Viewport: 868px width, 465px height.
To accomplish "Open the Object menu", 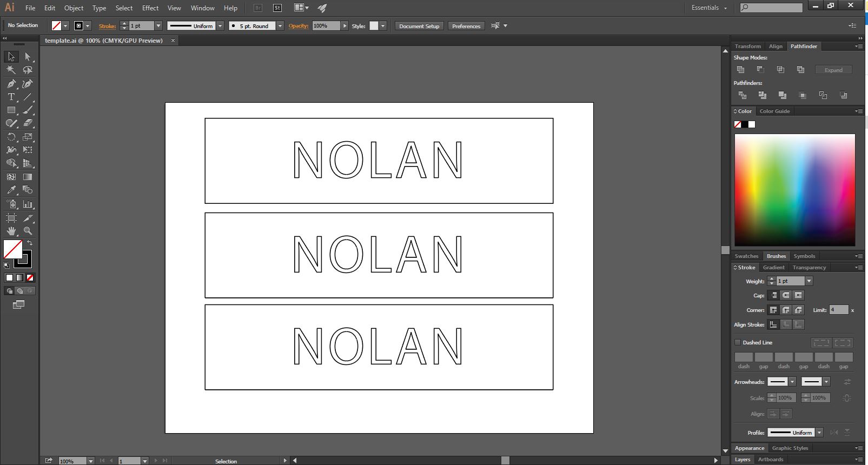I will [74, 8].
